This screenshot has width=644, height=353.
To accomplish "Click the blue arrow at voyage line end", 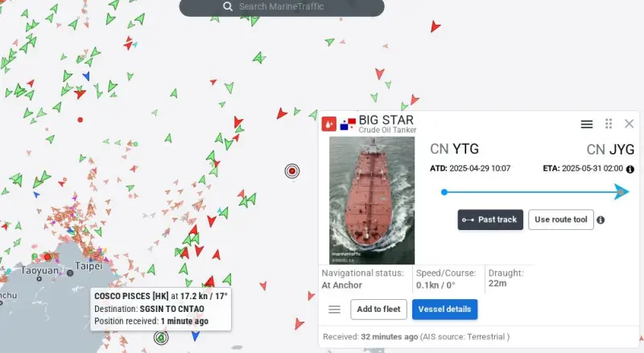I will 621,191.
